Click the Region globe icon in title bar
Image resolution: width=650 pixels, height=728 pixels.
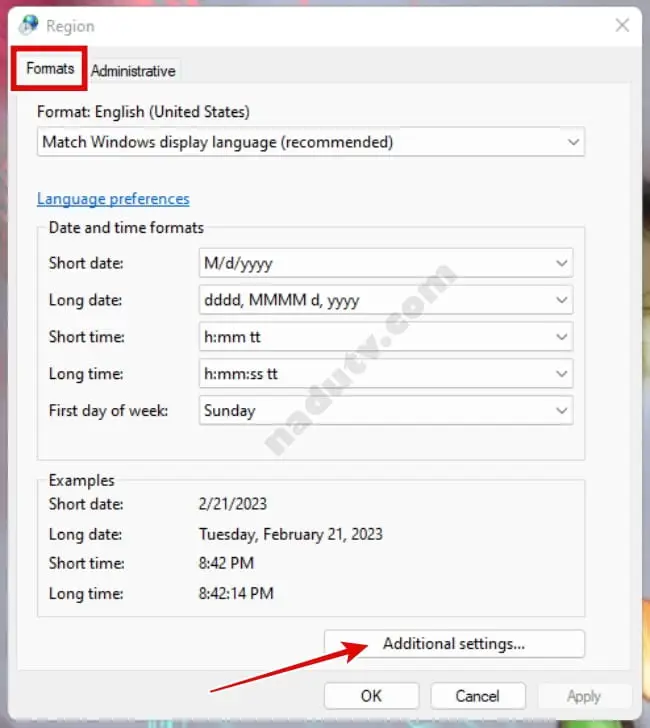29,25
